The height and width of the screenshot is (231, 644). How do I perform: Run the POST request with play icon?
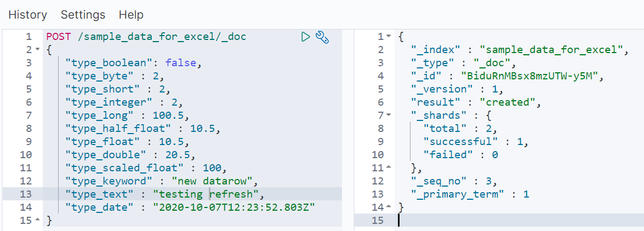(305, 37)
